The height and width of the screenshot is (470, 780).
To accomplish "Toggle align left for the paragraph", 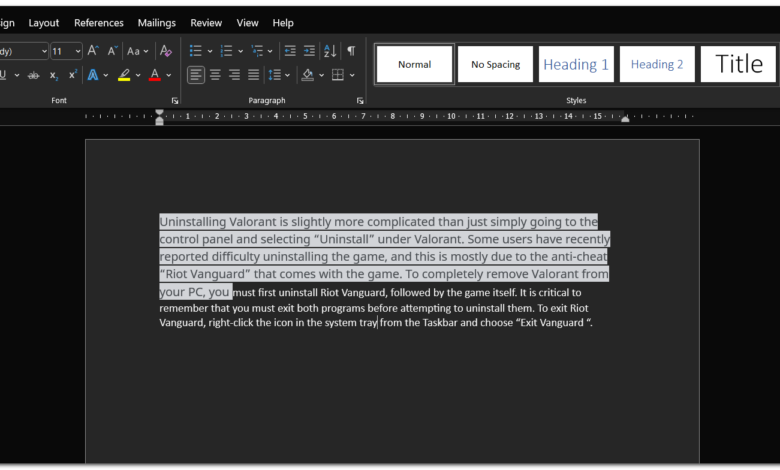I will (x=196, y=75).
